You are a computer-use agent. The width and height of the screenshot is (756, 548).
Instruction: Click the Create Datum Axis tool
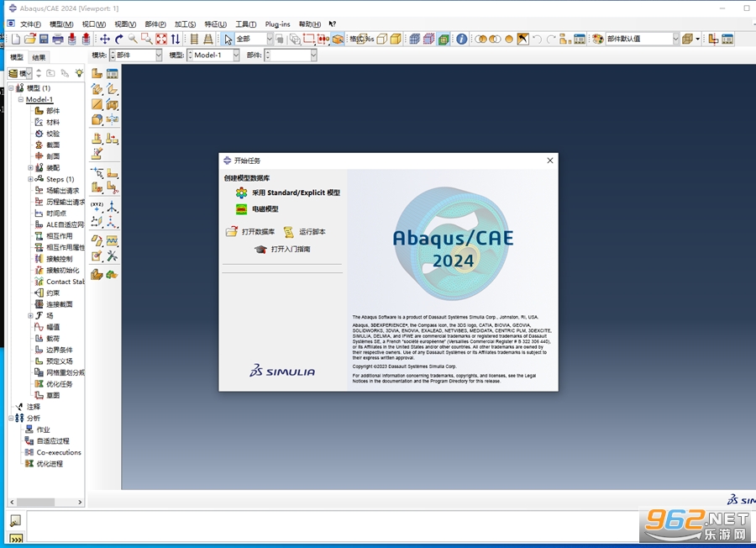(113, 207)
